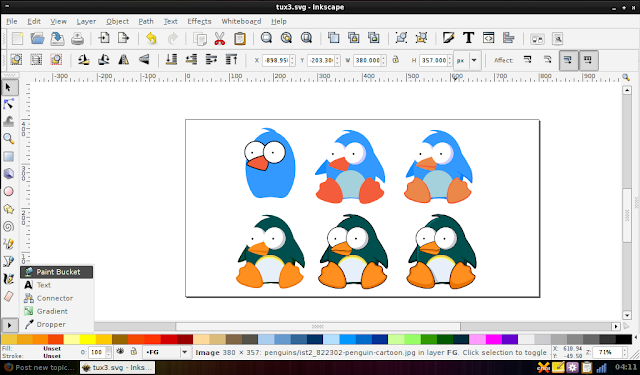640x375 pixels.
Task: Toggle move gradients affect button
Action: [x=568, y=60]
